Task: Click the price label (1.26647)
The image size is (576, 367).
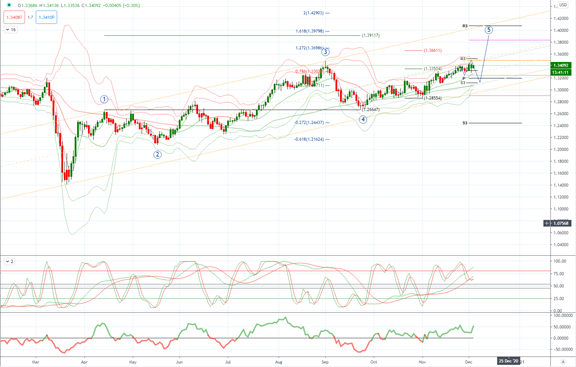Action: (x=371, y=109)
